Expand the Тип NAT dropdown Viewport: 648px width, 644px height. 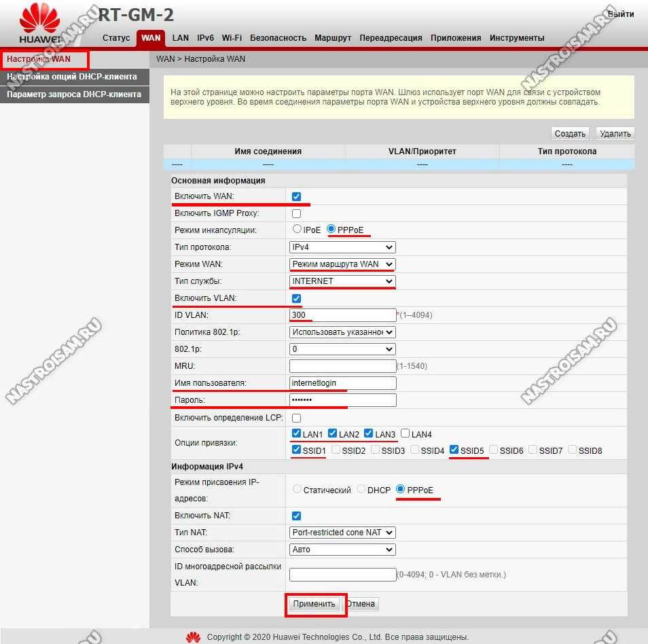pos(342,533)
